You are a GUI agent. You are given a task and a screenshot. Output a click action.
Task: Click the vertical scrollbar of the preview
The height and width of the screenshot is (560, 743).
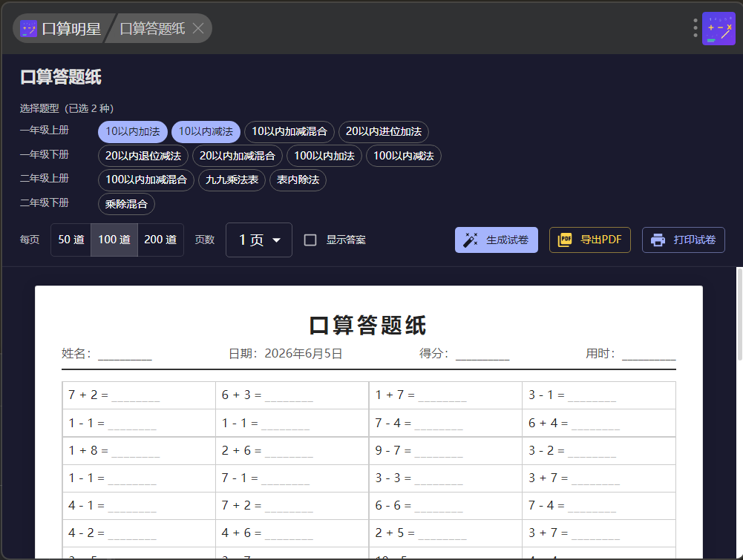pyautogui.click(x=739, y=314)
